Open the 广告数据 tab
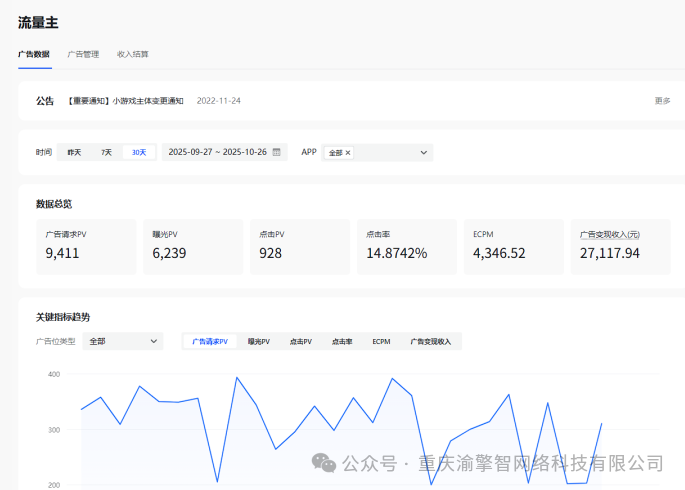The height and width of the screenshot is (490, 685). (x=34, y=54)
